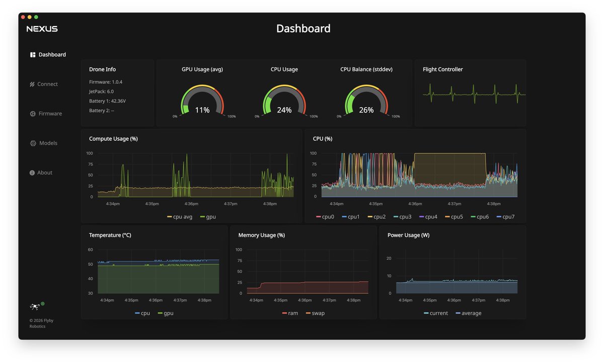Click the Flight Controller heartbeat graph
This screenshot has width=604, height=364.
click(x=474, y=94)
